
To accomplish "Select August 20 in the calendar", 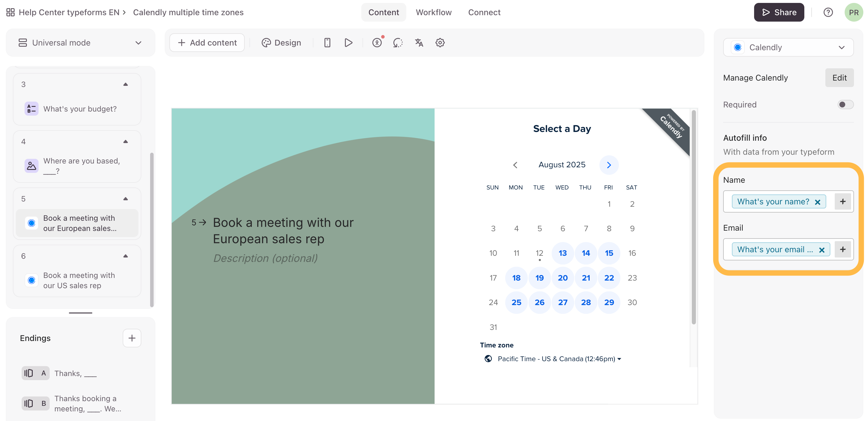I will tap(563, 278).
